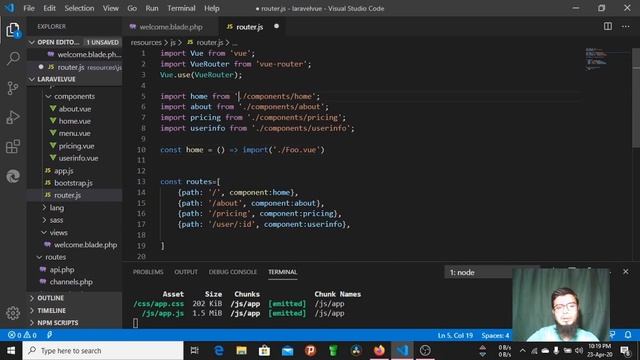Viewport: 640px width, 360px height.
Task: Collapse the components folder
Action: point(48,96)
